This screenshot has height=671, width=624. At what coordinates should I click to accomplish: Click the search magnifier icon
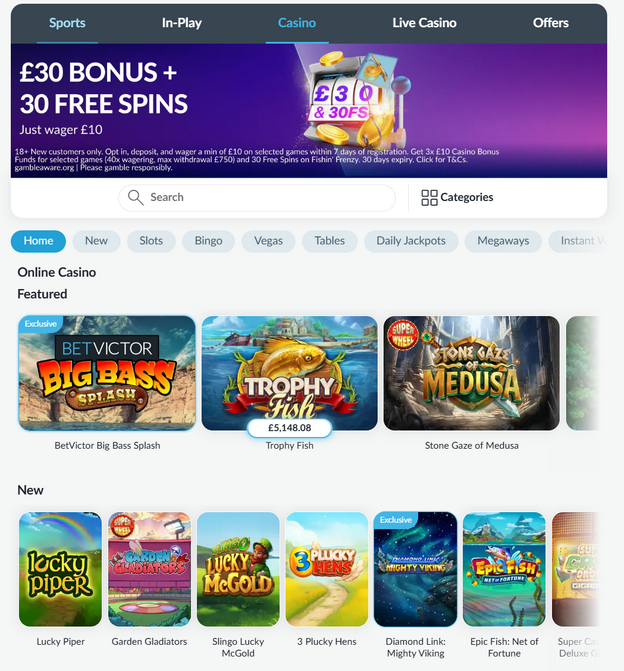(x=136, y=197)
